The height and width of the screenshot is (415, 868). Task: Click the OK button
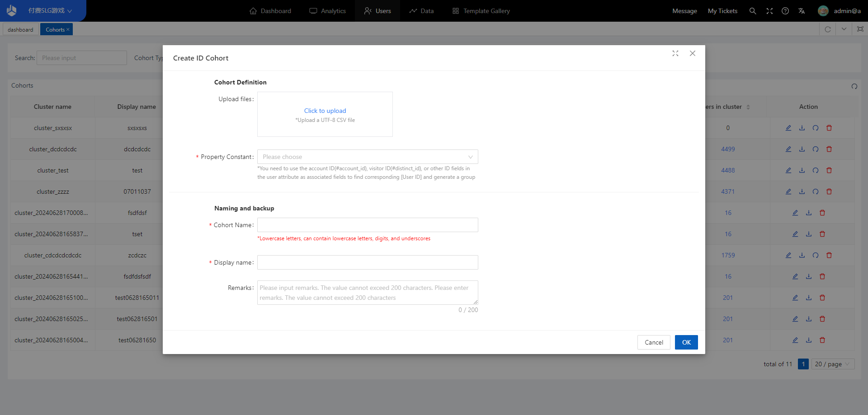click(686, 342)
